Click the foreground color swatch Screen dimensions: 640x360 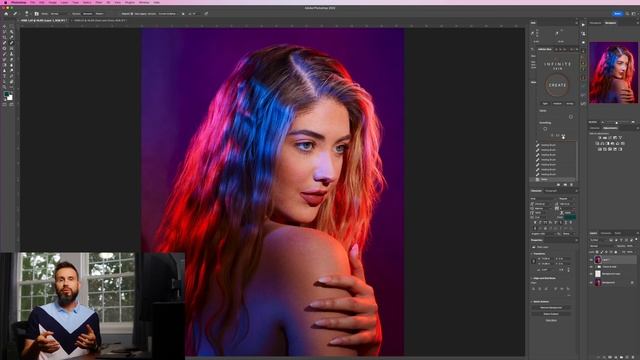pyautogui.click(x=7, y=94)
